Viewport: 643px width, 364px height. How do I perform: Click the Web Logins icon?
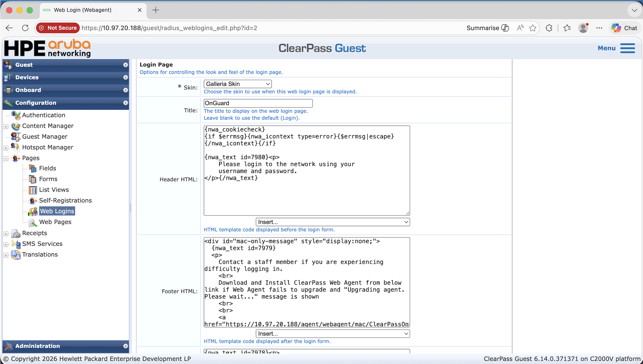[33, 211]
